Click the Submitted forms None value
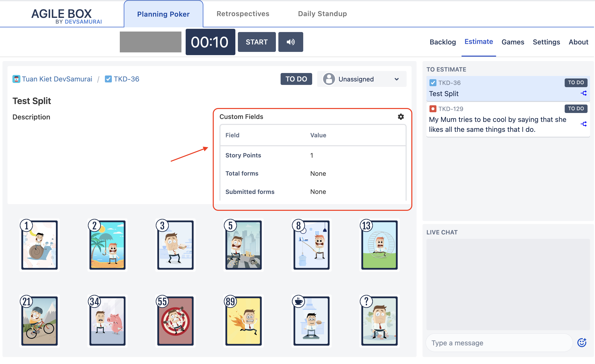The image size is (595, 364). [318, 192]
